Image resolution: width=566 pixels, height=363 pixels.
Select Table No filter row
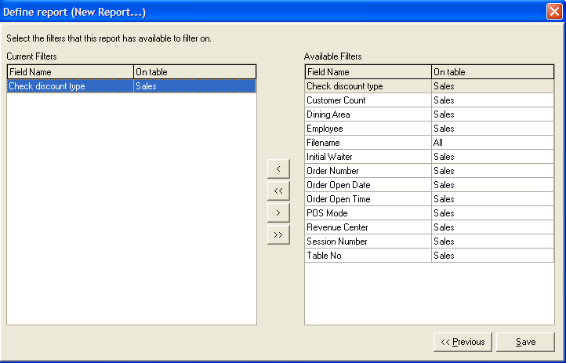429,255
